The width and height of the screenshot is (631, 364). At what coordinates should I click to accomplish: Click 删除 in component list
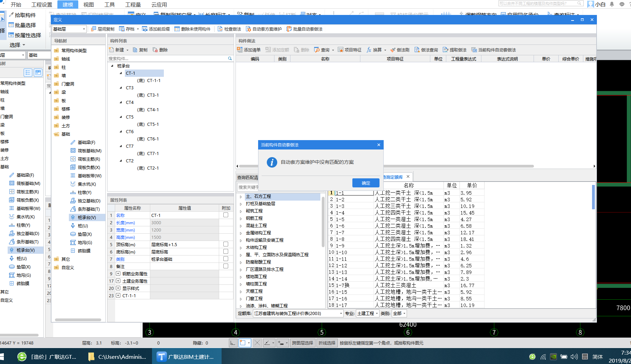coord(160,50)
